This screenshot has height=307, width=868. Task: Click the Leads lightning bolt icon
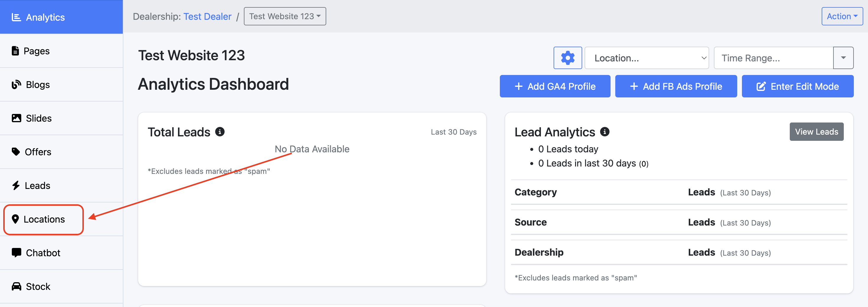pyautogui.click(x=16, y=185)
